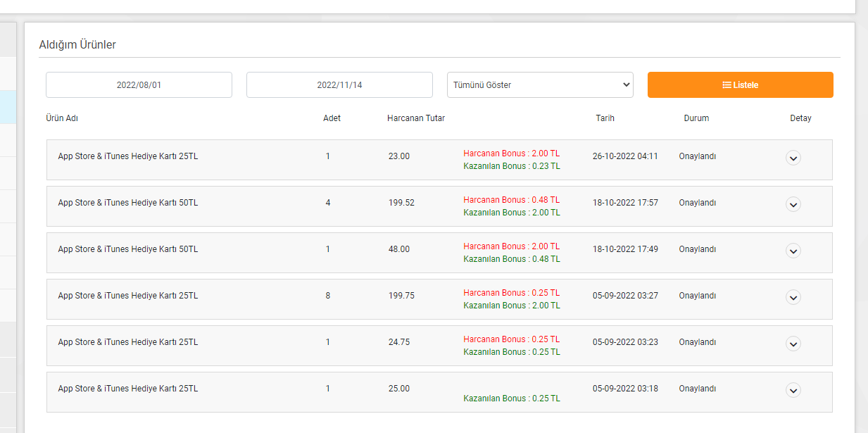868x433 pixels.
Task: Select product name in the 48.00 amount row
Action: click(128, 249)
